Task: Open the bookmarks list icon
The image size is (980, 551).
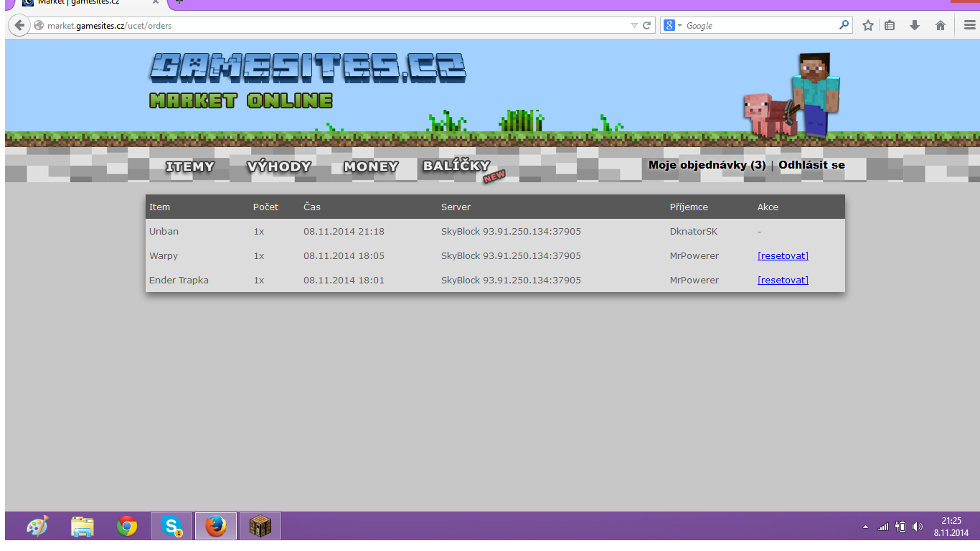Action: point(890,25)
